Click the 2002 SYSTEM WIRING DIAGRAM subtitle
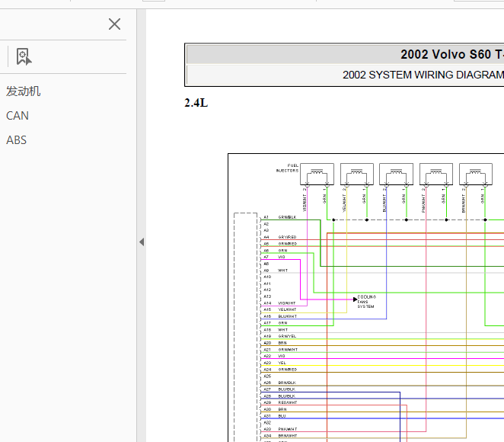The height and width of the screenshot is (442, 504). pos(423,75)
